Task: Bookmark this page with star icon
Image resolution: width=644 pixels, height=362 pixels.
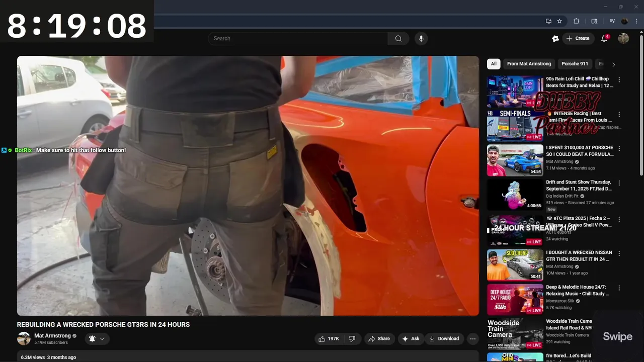Action: (x=559, y=21)
